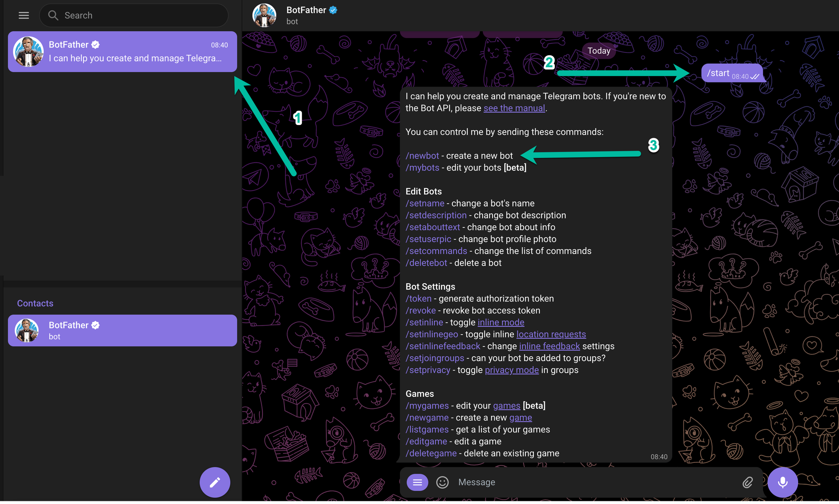Click the microphone icon to record voice
This screenshot has width=839, height=504.
tap(783, 482)
